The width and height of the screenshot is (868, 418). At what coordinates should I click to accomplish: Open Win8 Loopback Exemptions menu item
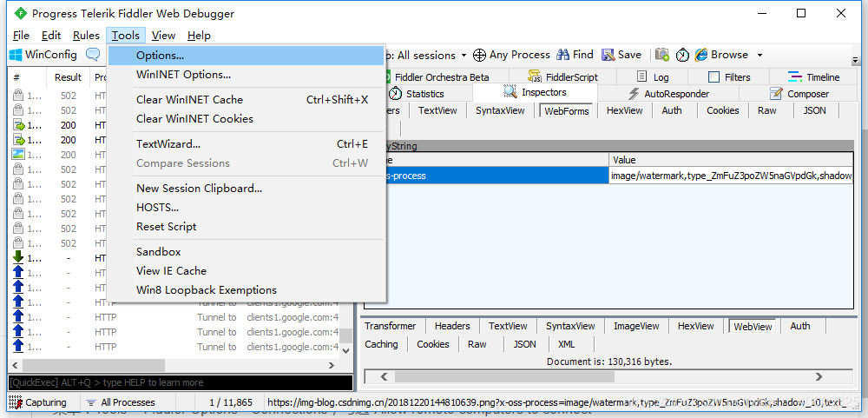pos(247,289)
